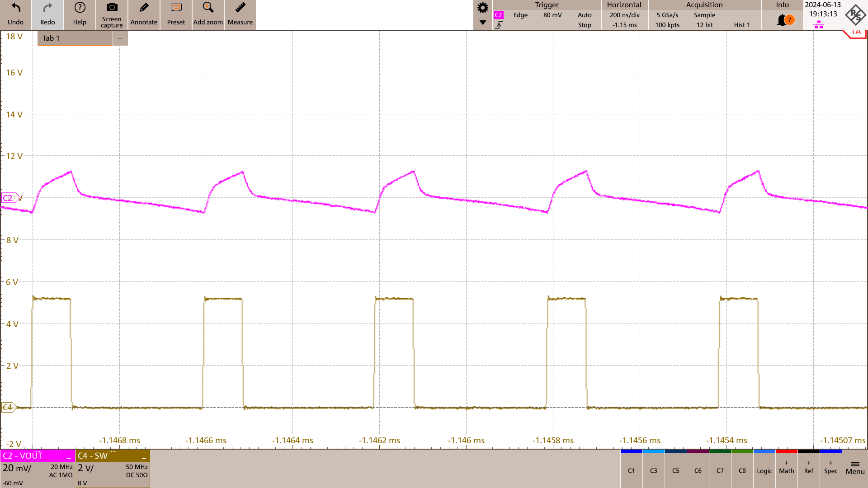Add a Ref waveform
The height and width of the screenshot is (488, 868).
click(x=808, y=469)
